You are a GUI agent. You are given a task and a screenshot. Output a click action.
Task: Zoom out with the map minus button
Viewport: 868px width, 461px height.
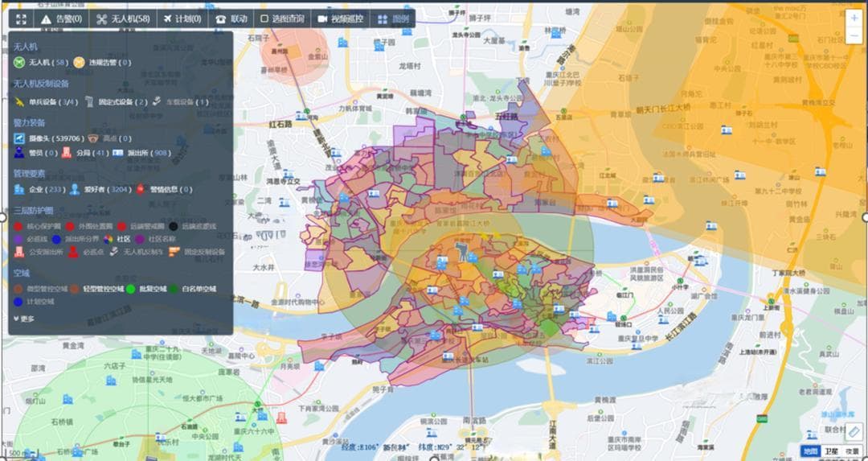coord(854,35)
